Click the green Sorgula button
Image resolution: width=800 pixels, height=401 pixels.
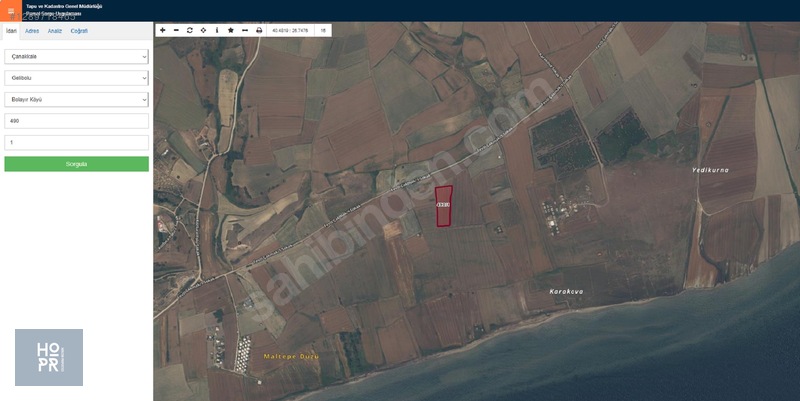point(77,164)
